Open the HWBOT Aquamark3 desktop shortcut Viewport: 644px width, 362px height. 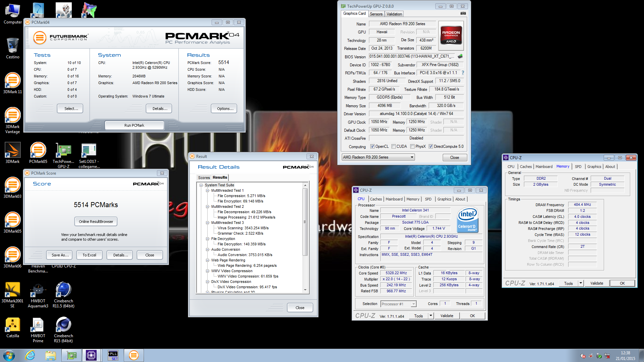click(x=38, y=295)
